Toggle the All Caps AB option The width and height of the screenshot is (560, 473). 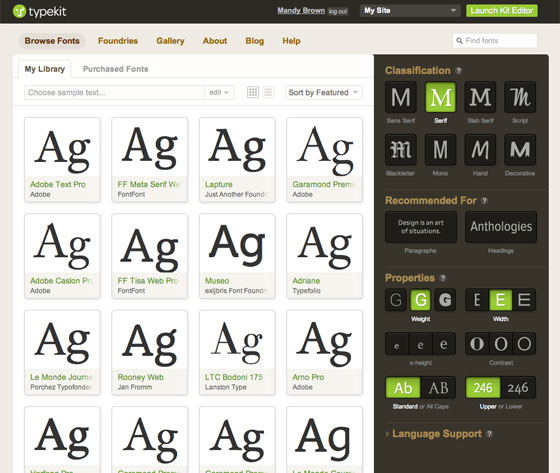[x=438, y=388]
